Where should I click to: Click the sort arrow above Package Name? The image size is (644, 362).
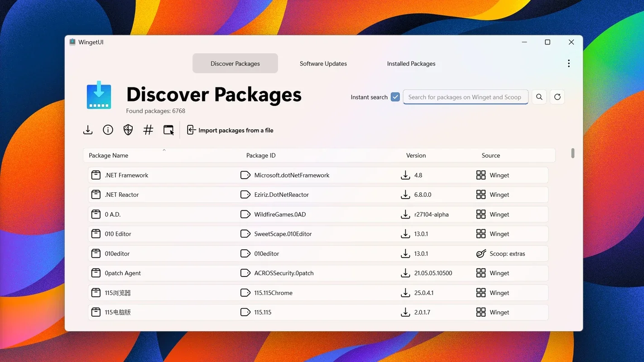(164, 150)
